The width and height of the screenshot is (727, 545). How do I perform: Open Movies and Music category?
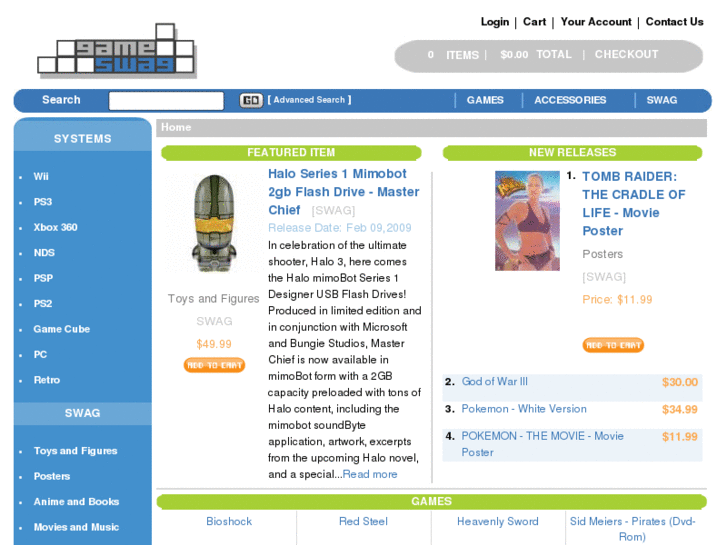77,527
